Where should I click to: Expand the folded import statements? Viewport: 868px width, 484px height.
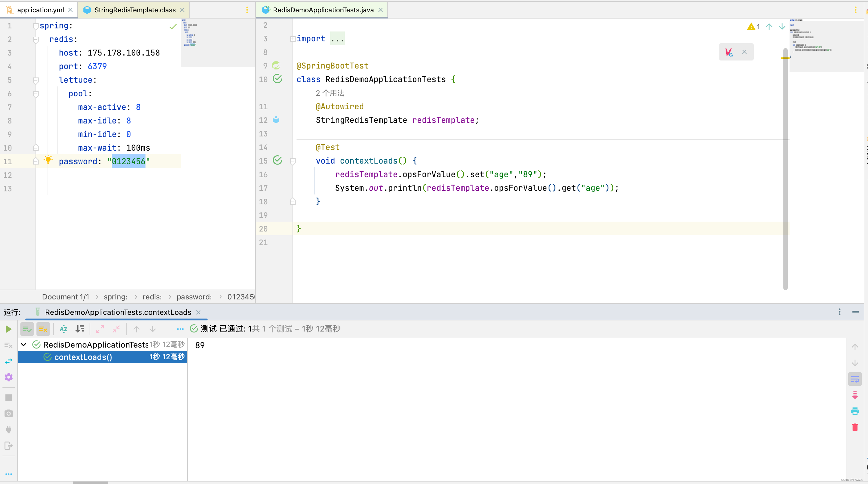pos(293,39)
